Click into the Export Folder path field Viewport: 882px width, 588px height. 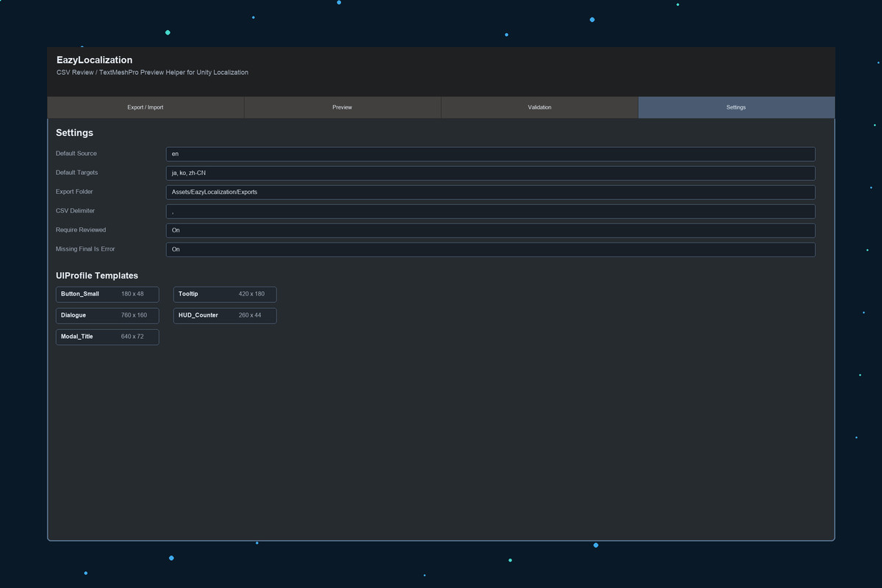[x=490, y=193]
